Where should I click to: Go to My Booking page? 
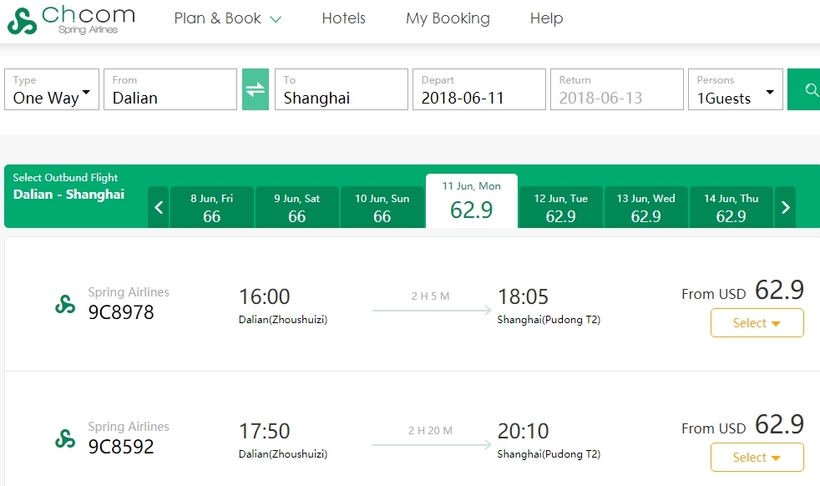tap(448, 18)
